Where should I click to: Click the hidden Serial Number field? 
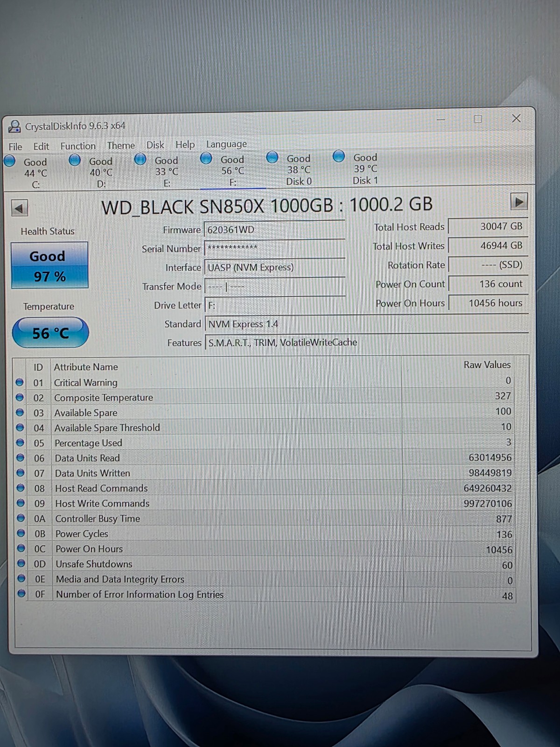(275, 248)
